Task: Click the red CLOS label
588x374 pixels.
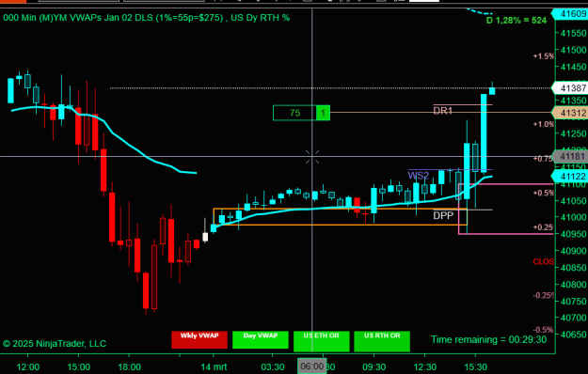Action: pyautogui.click(x=544, y=261)
